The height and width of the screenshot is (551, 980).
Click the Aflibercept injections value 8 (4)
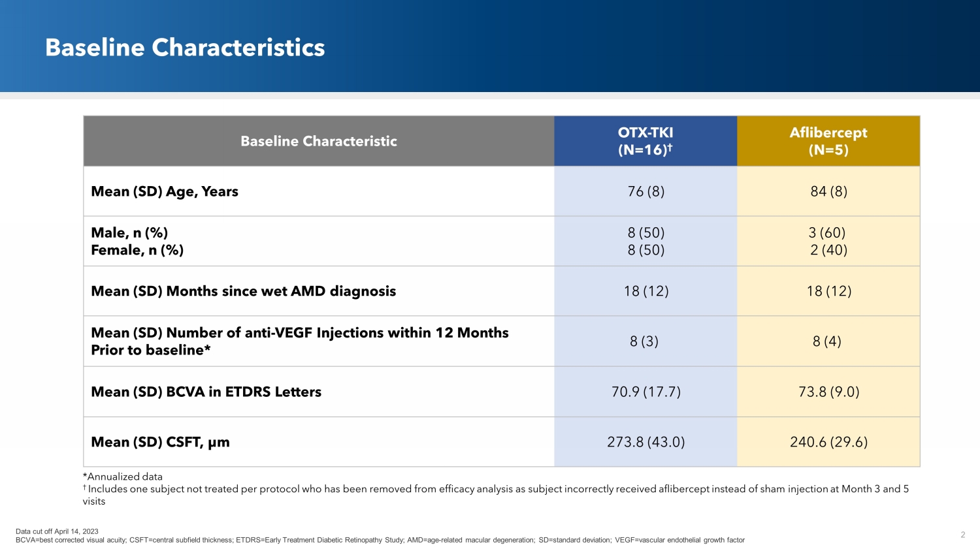pyautogui.click(x=827, y=341)
